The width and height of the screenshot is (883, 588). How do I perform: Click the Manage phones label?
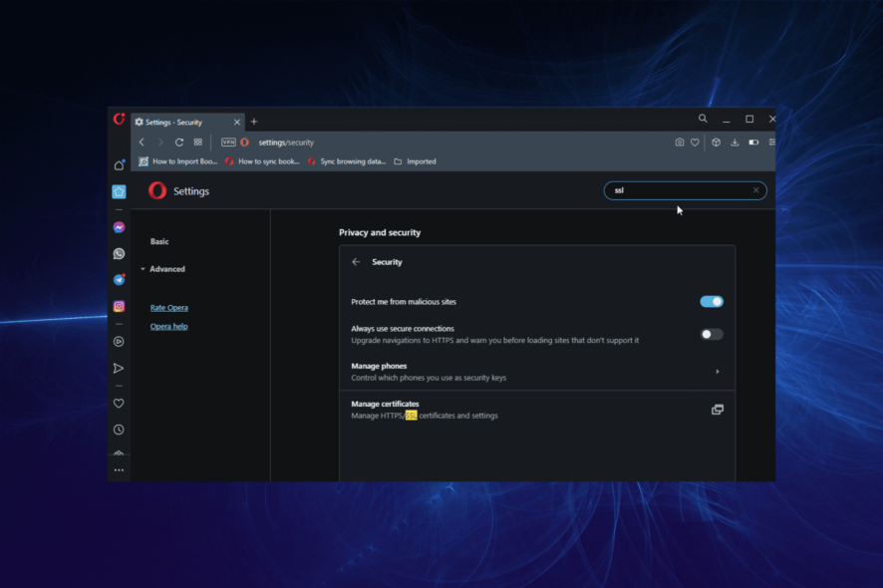click(379, 366)
